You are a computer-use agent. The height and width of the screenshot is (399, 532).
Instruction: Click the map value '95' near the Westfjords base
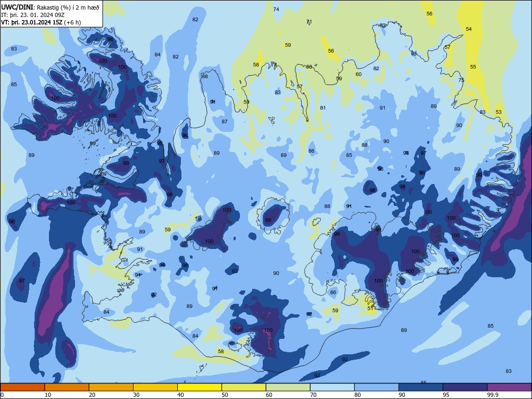point(160,143)
